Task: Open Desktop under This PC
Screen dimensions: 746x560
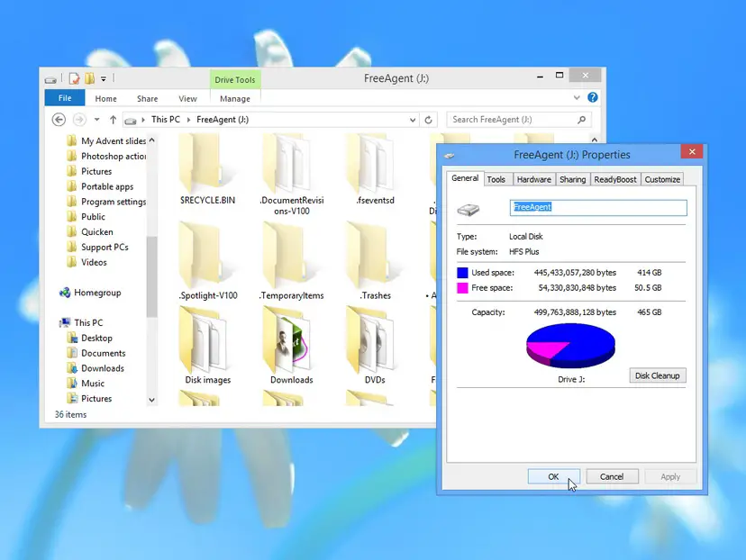Action: (90, 338)
